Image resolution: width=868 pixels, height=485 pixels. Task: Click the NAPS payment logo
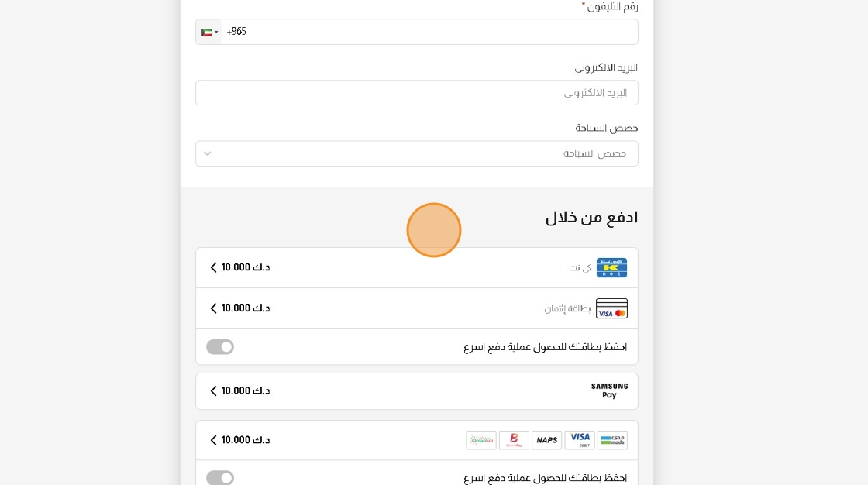pos(546,440)
